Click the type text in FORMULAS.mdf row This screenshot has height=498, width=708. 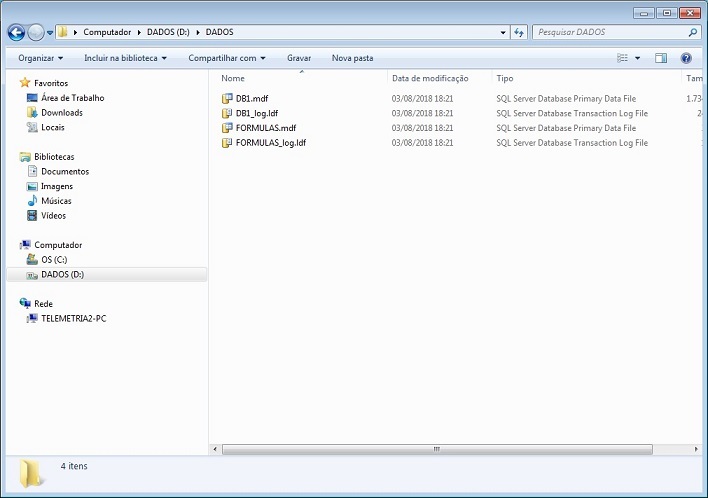point(566,128)
